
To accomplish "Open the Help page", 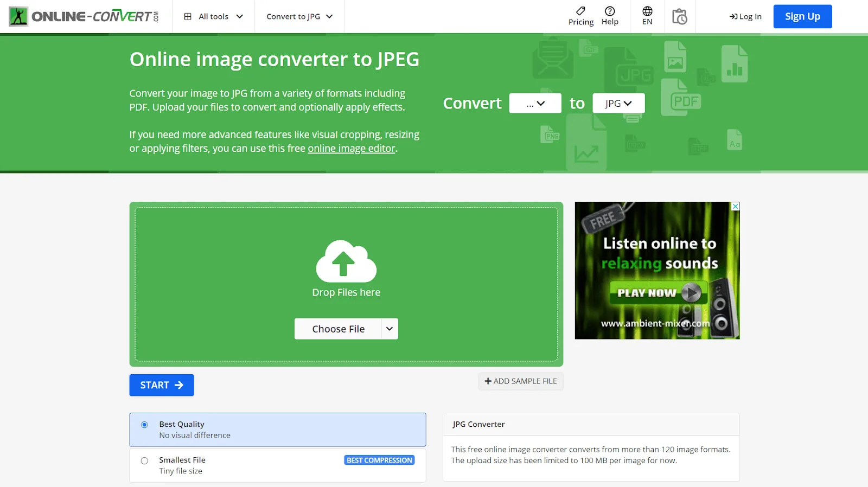I will click(610, 16).
